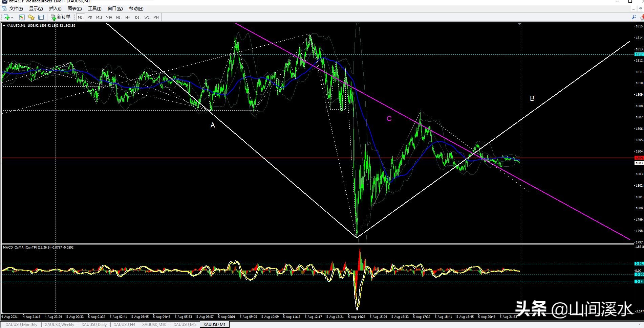Click the 4 Aug 21:19 time label
Image resolution: width=644 pixels, height=328 pixels.
point(31,317)
